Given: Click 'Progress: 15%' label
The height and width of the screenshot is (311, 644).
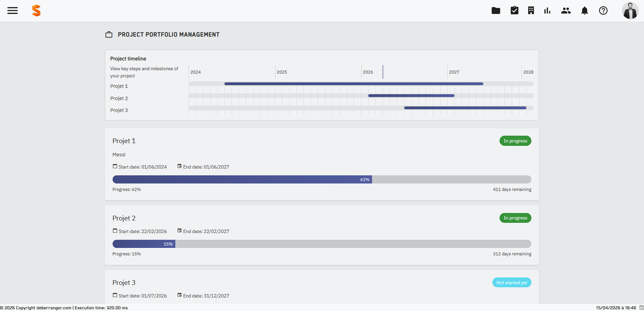Looking at the screenshot, I should click(127, 254).
